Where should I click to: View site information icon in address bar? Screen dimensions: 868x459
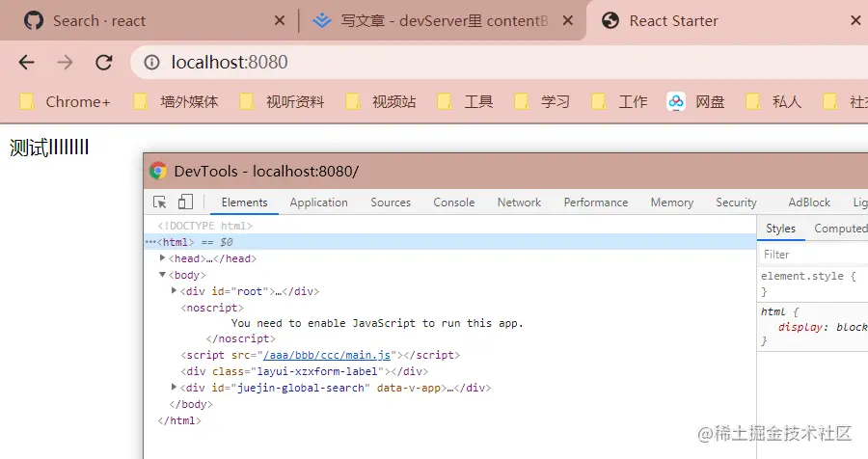(151, 63)
